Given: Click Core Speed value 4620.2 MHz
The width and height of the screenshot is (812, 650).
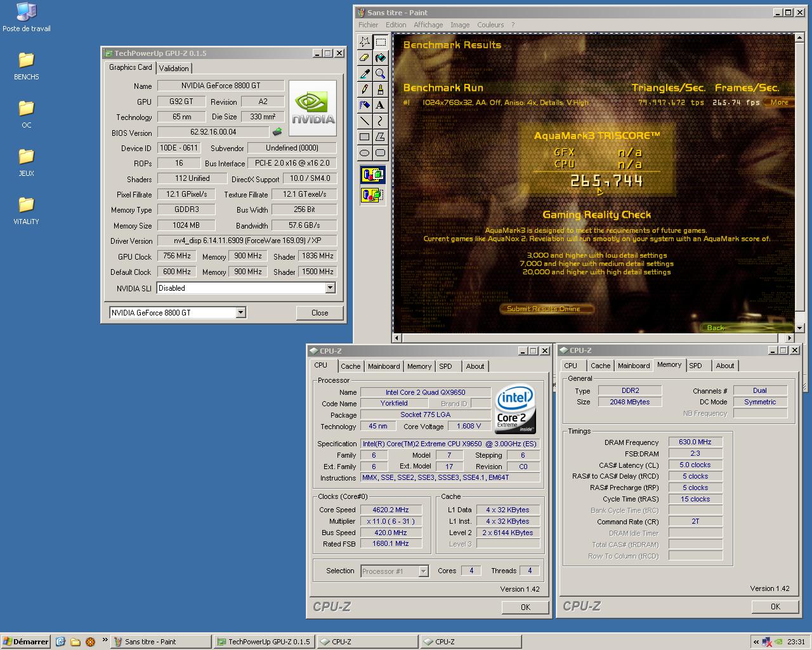Looking at the screenshot, I should coord(391,510).
